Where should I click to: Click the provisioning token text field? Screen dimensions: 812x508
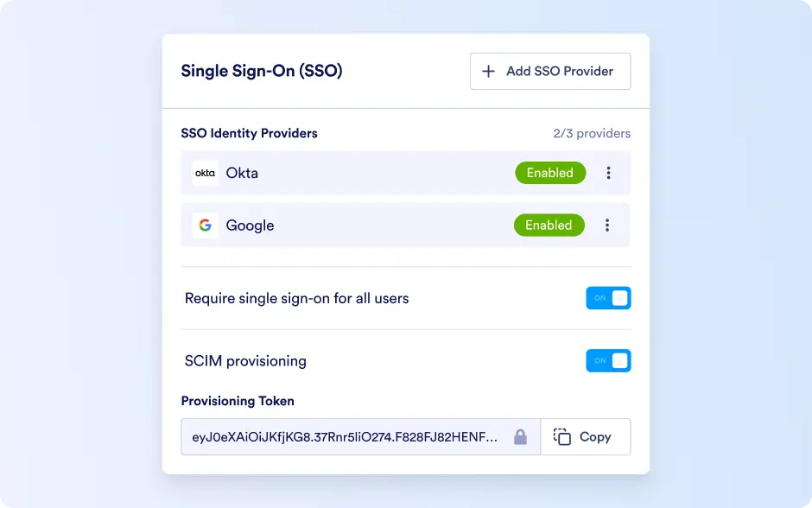point(360,437)
